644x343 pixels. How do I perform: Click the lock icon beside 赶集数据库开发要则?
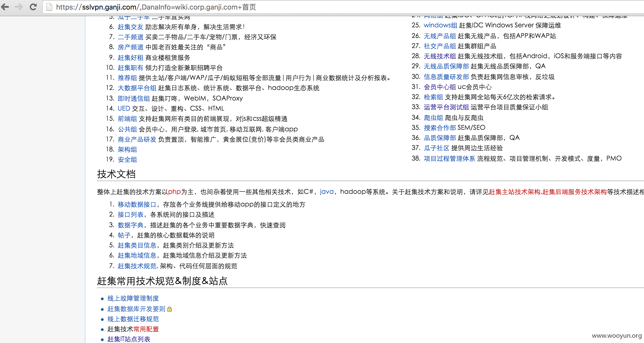[x=169, y=309]
